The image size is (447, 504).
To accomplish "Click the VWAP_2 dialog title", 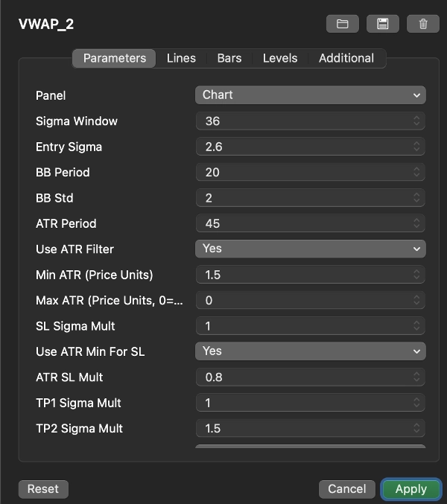I will (46, 24).
